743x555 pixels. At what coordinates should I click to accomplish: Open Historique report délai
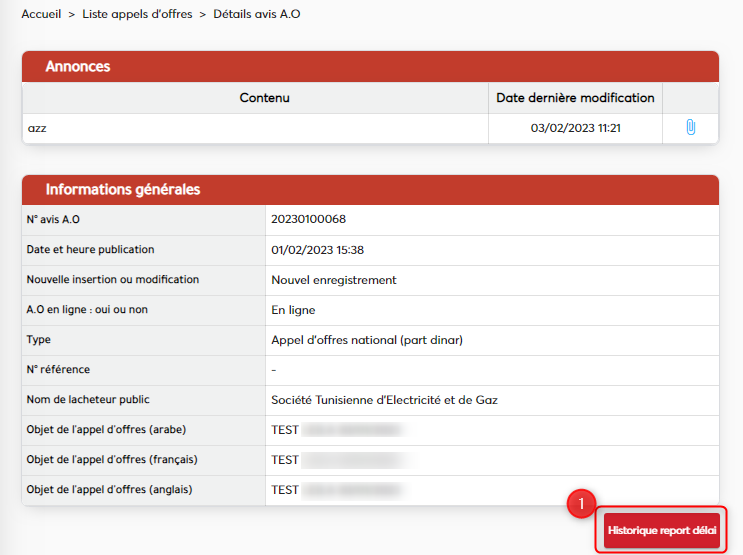661,529
